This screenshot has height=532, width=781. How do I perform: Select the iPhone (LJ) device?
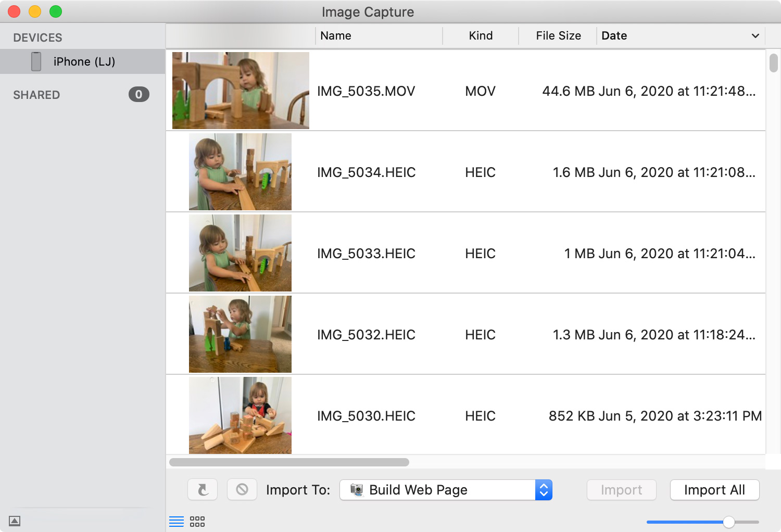84,62
